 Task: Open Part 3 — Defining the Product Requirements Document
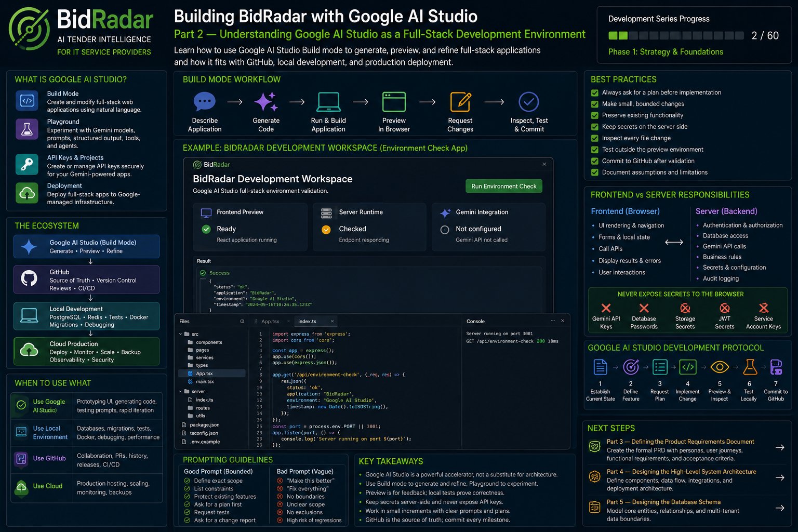click(680, 442)
